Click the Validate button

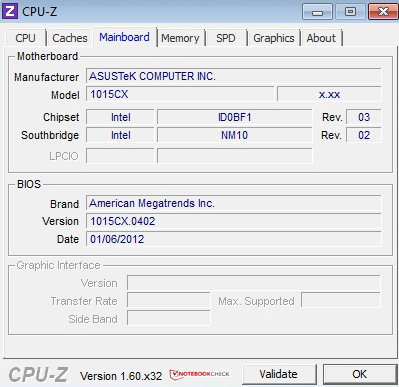pyautogui.click(x=279, y=374)
